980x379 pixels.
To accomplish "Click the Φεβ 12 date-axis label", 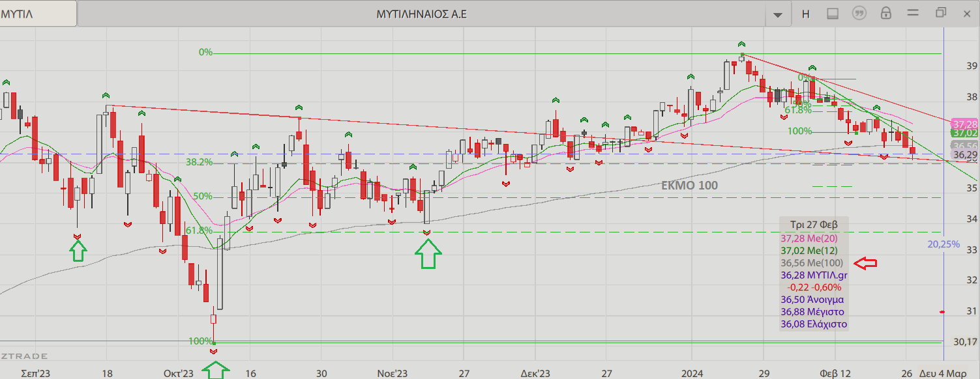I will pyautogui.click(x=835, y=373).
